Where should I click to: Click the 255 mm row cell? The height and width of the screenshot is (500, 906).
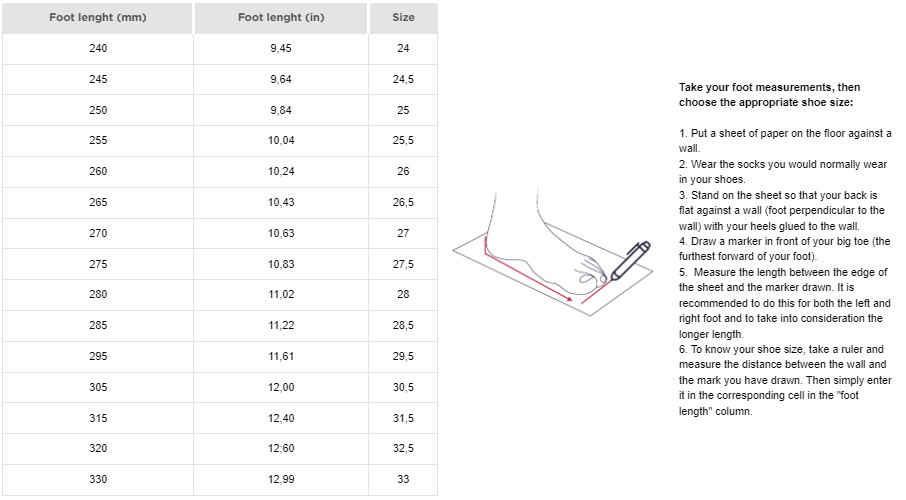pyautogui.click(x=98, y=141)
